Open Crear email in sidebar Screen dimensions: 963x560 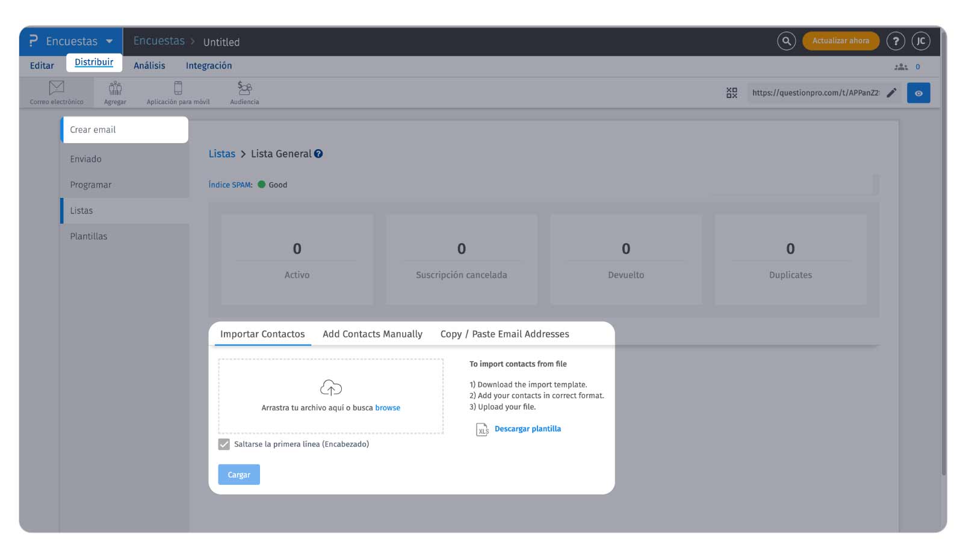[x=125, y=130]
